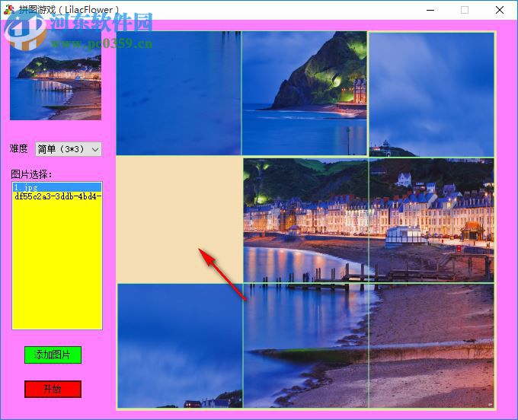The image size is (518, 420).
Task: Click the preview thumbnail of the seaside picture
Action: [56, 75]
